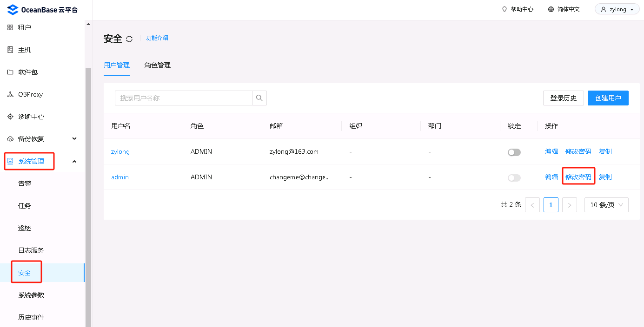Click the refresh icon beside 安全 title
Screen dimensions: 644x327
(129, 39)
